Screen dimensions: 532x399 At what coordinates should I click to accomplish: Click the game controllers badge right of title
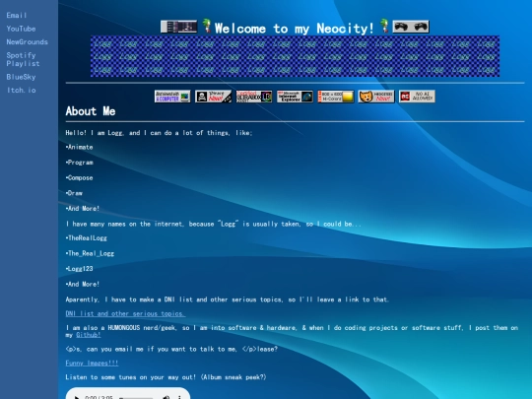tap(411, 27)
